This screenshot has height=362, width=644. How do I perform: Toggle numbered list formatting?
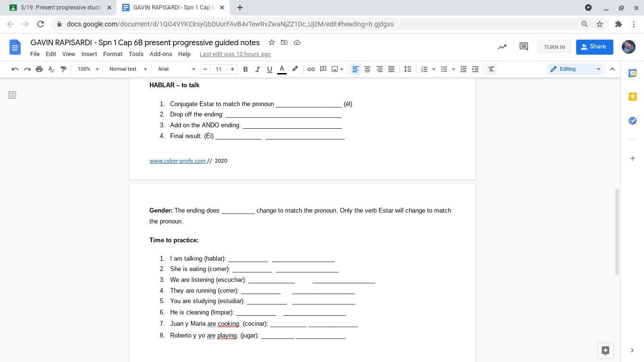click(424, 69)
